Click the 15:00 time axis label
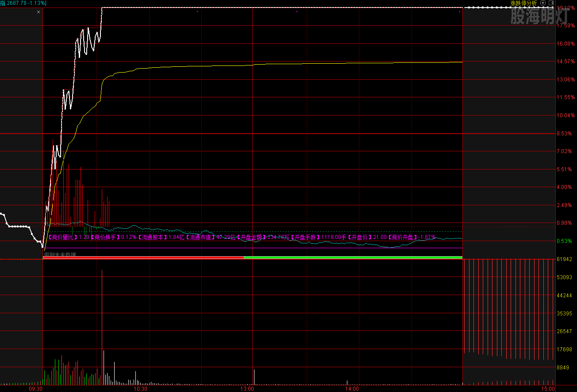577x392 pixels. coord(548,388)
